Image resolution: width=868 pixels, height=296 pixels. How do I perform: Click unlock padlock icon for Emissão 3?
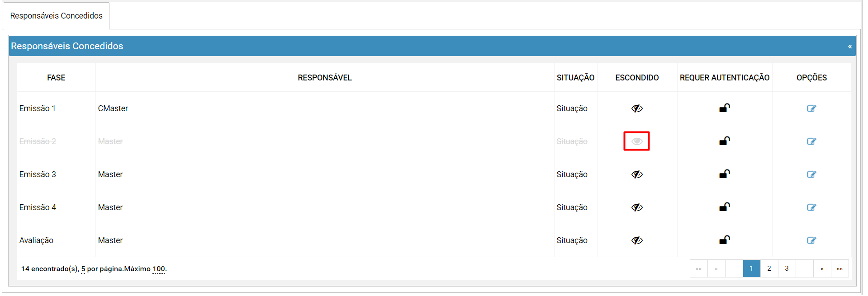725,174
